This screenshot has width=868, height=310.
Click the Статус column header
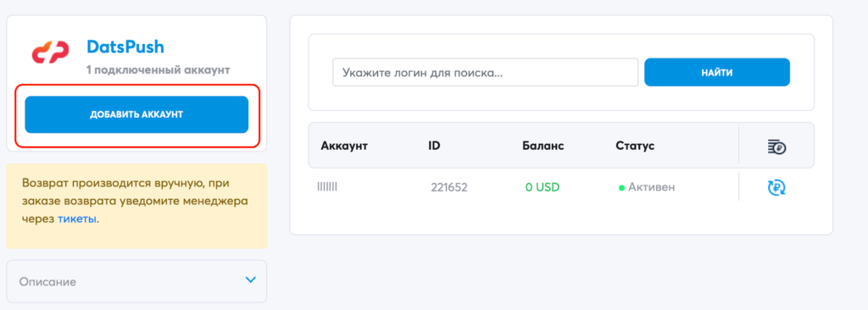point(635,147)
